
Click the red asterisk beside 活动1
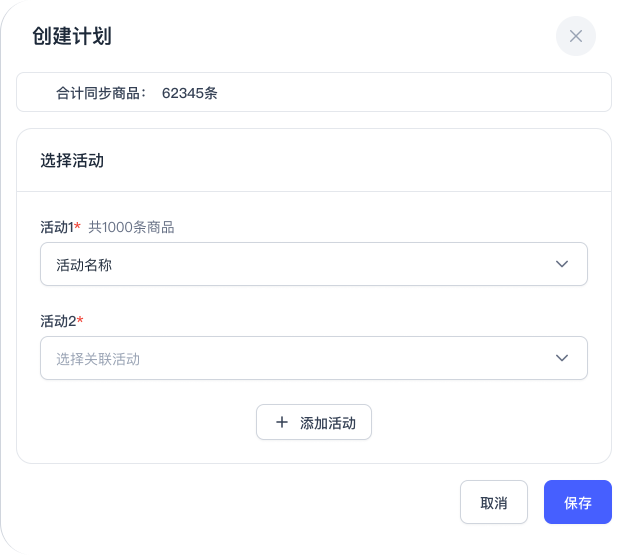[78, 226]
